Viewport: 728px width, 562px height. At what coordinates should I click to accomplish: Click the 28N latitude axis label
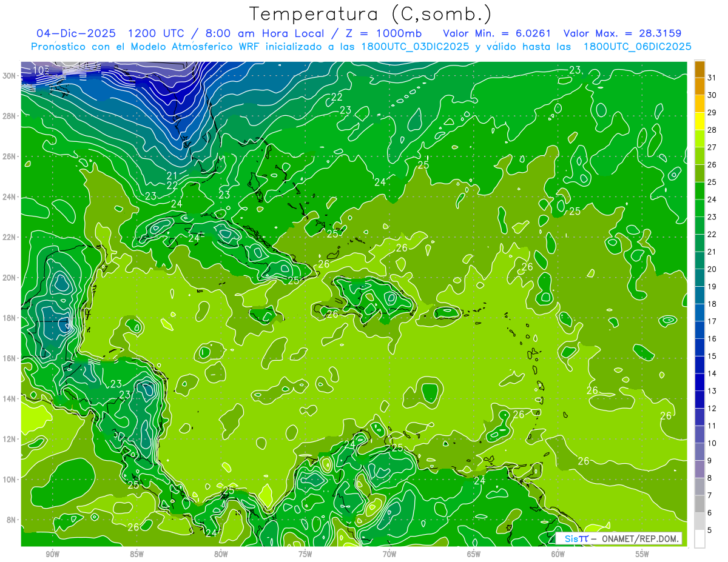coord(10,116)
